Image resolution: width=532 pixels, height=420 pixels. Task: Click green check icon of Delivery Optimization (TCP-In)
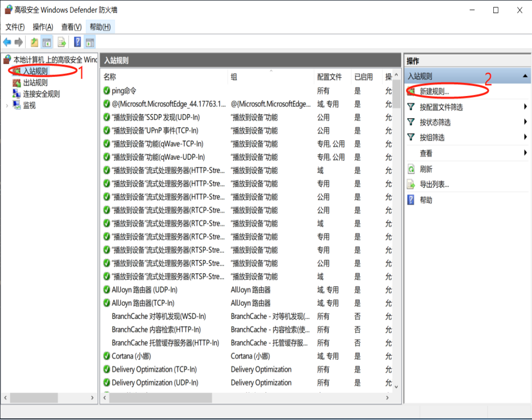click(106, 369)
